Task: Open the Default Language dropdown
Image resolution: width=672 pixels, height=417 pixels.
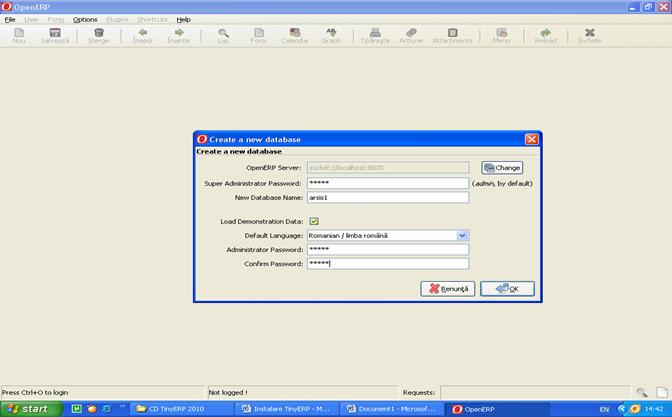Action: tap(462, 235)
